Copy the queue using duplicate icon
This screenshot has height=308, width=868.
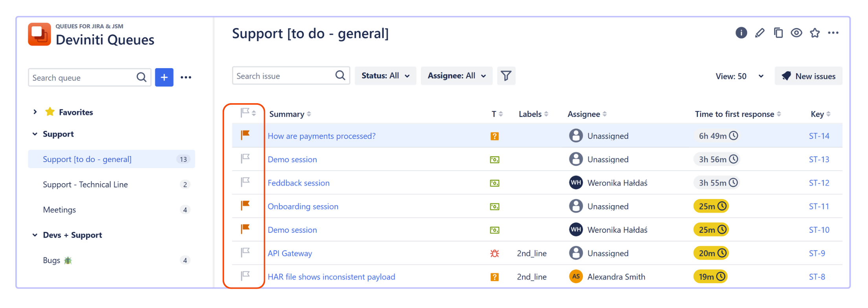[x=778, y=33]
